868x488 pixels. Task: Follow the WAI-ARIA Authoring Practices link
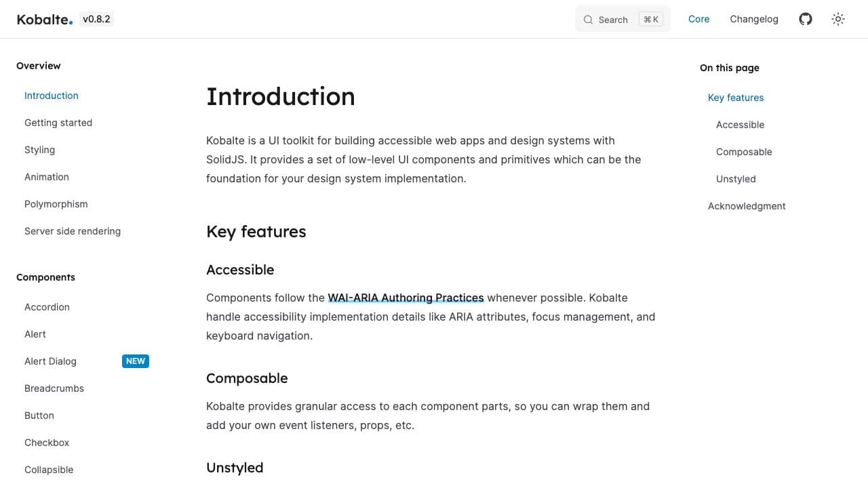[x=406, y=298]
